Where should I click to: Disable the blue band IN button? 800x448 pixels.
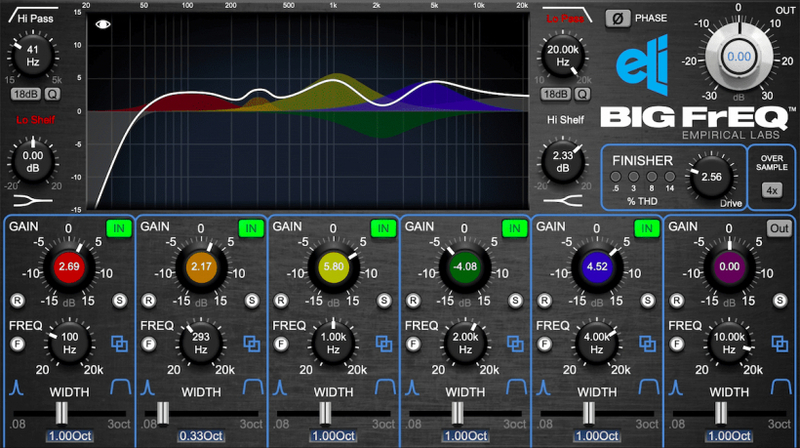pyautogui.click(x=646, y=228)
